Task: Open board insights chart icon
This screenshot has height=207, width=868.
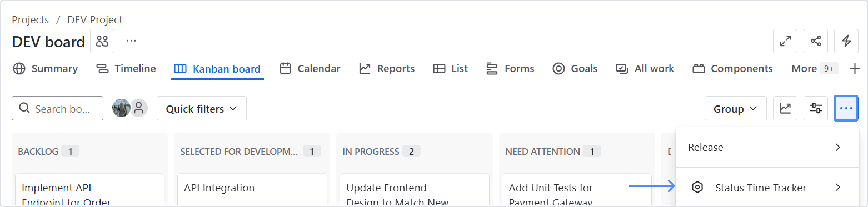Action: point(785,108)
